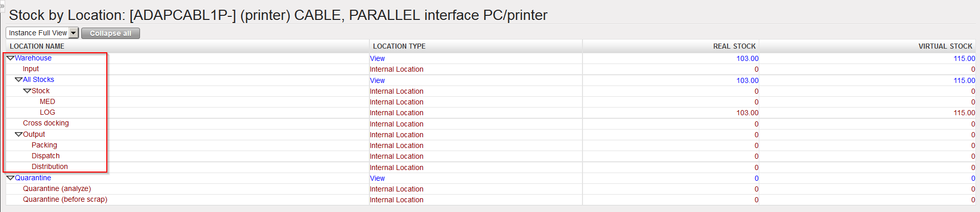
Task: Select the MED location row
Action: pos(48,102)
